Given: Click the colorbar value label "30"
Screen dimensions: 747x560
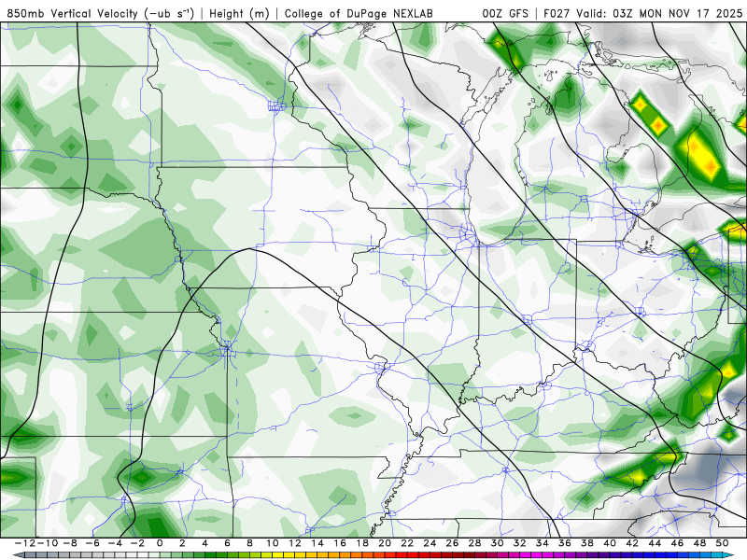Looking at the screenshot, I should click(498, 543).
